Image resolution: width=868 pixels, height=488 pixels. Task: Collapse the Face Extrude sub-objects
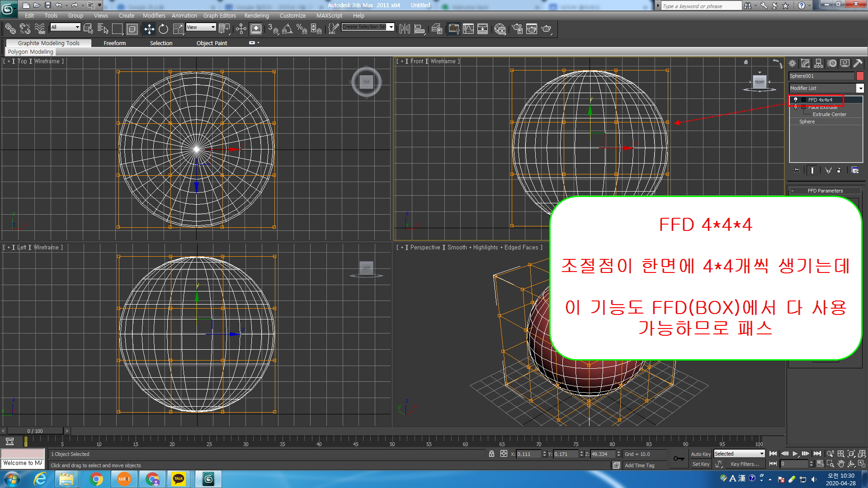[x=803, y=107]
